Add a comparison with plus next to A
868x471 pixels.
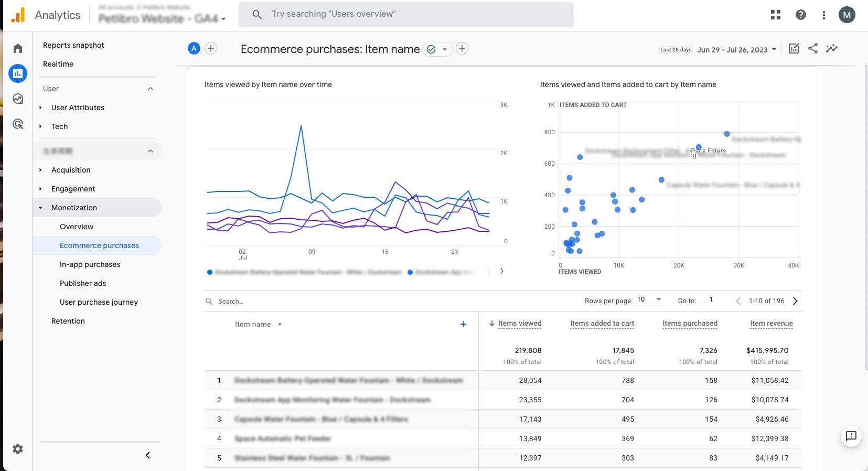[x=211, y=48]
